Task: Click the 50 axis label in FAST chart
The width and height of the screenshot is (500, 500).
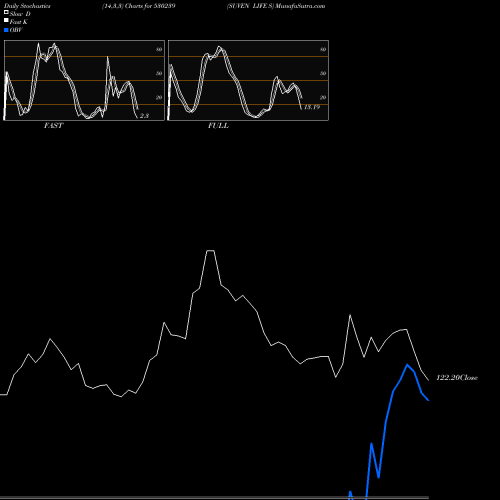Action: click(159, 73)
